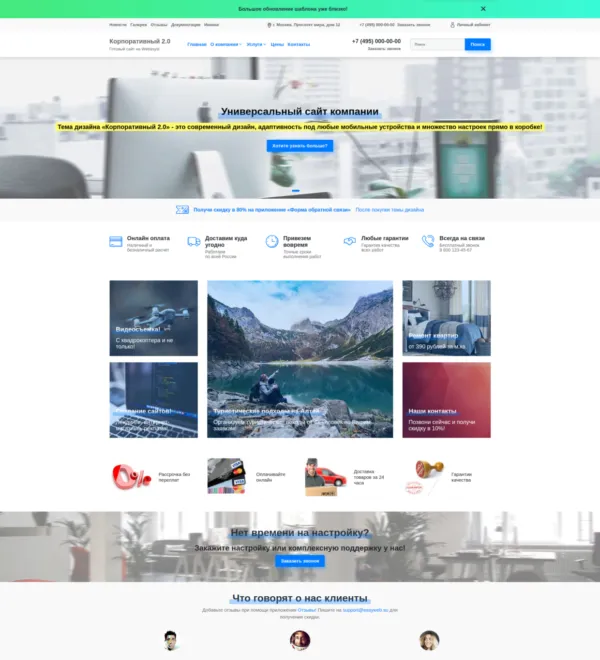This screenshot has width=600, height=660.
Task: Select the hero slider indicator dot
Action: (x=296, y=191)
